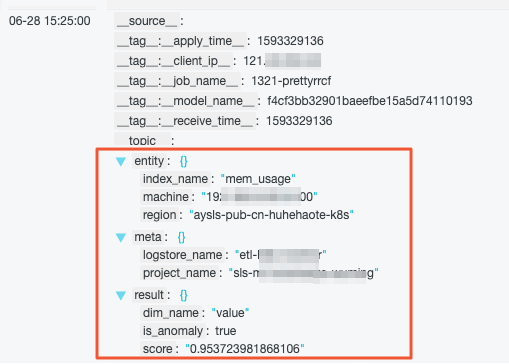Select the __source__ field name
This screenshot has height=364, width=509.
(147, 21)
